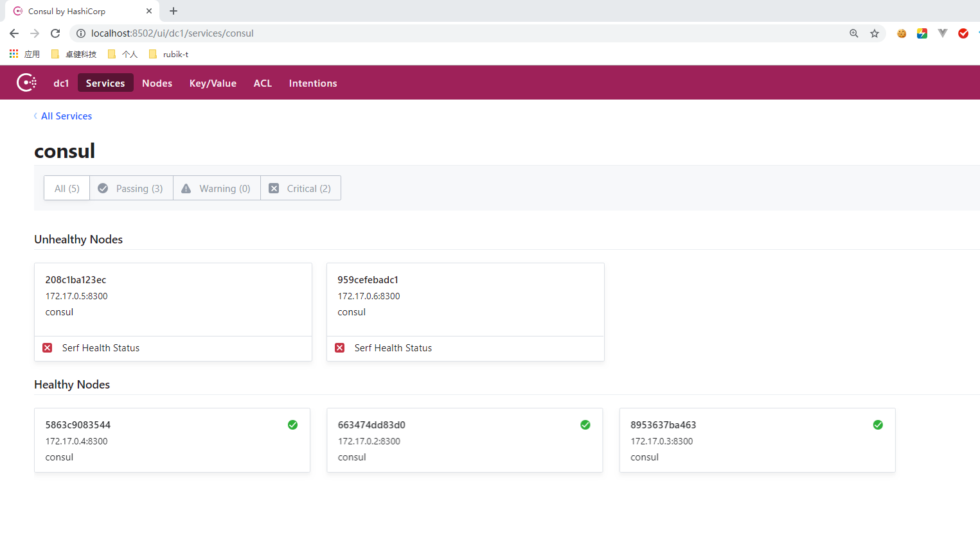
Task: Click address 172.17.0.2:8300
Action: (x=369, y=441)
